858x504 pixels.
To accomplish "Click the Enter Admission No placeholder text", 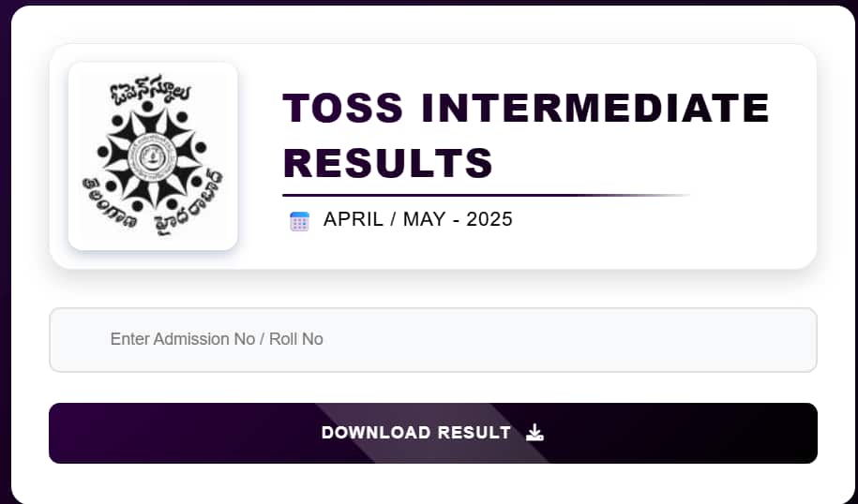I will pos(217,339).
